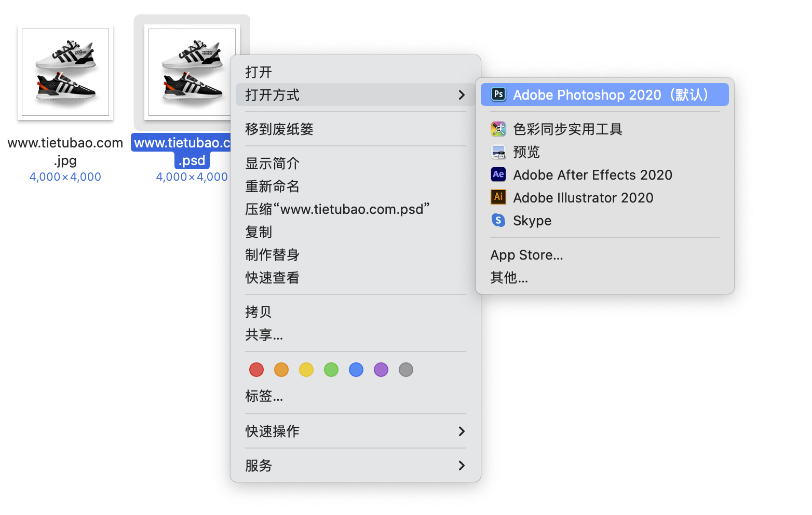Select App Store... in the submenu
The height and width of the screenshot is (515, 812).
[605, 255]
